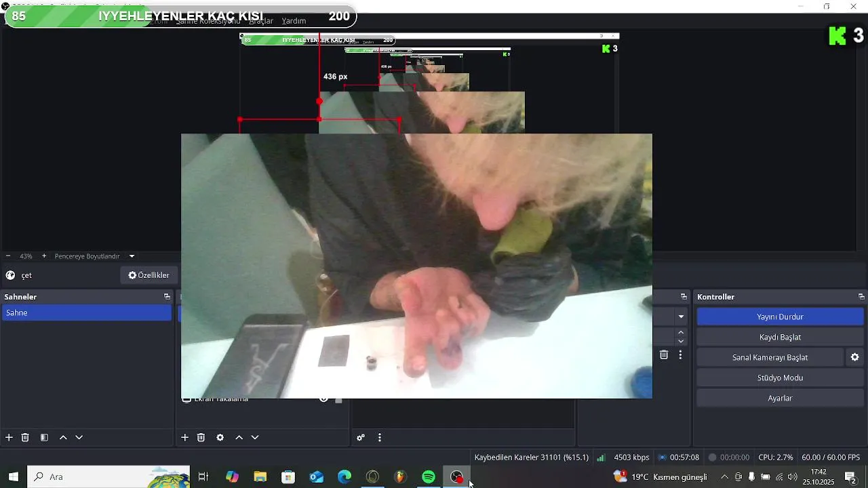Undock the Kontroller panel
The image size is (868, 488).
pyautogui.click(x=861, y=297)
